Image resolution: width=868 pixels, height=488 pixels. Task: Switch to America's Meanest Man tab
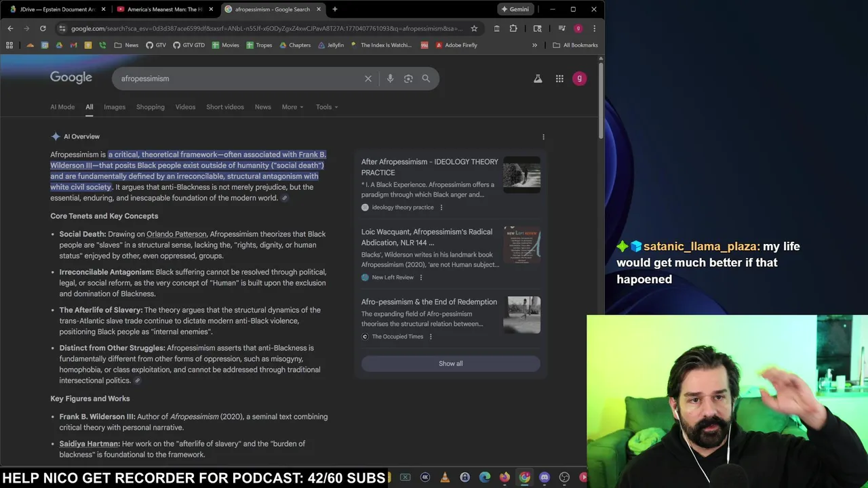[x=165, y=9]
